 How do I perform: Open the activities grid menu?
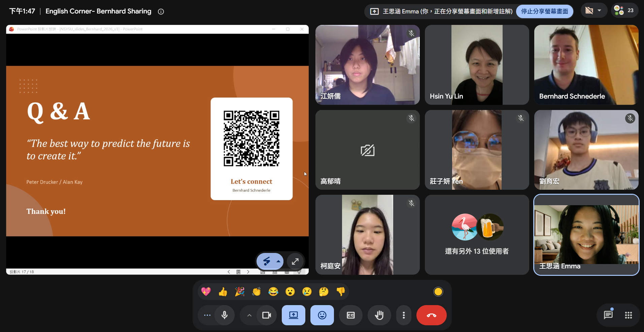click(x=629, y=315)
